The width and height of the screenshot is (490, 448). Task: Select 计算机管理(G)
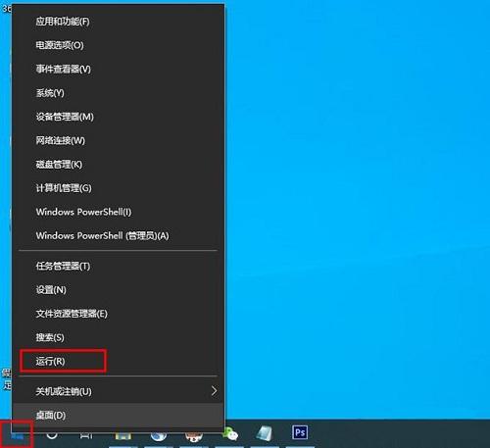(119, 188)
